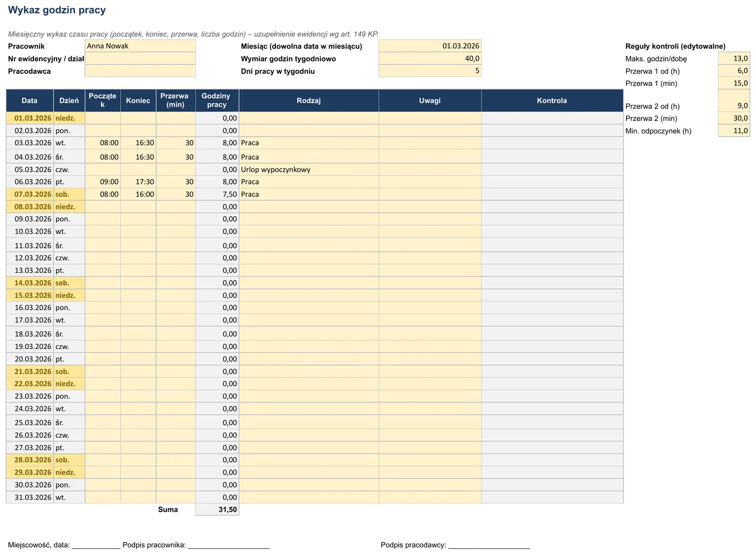Select the date cell 15.03.2026
Viewport: 756px width, 555px height.
(x=30, y=295)
